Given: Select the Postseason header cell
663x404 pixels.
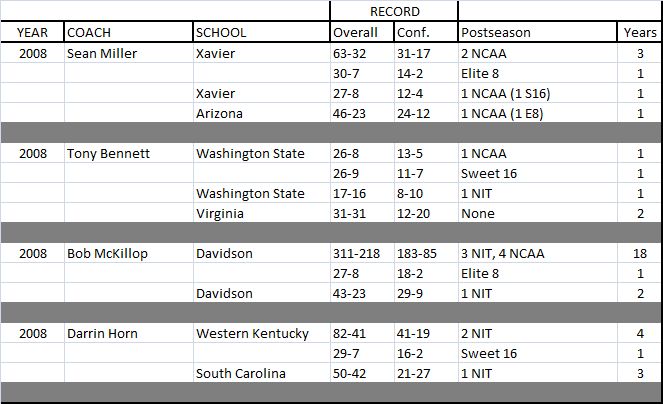Looking at the screenshot, I should click(x=537, y=32).
